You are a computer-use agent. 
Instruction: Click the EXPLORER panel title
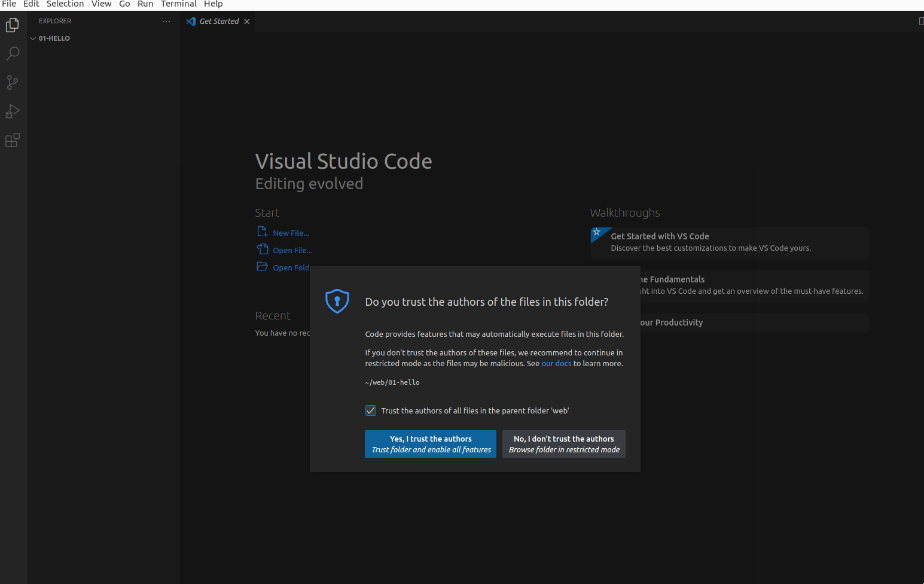55,21
